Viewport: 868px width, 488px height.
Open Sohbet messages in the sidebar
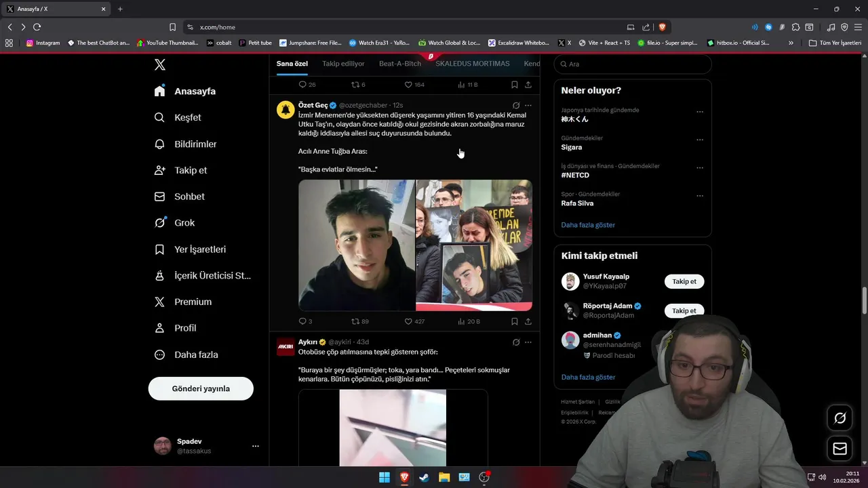pyautogui.click(x=180, y=197)
